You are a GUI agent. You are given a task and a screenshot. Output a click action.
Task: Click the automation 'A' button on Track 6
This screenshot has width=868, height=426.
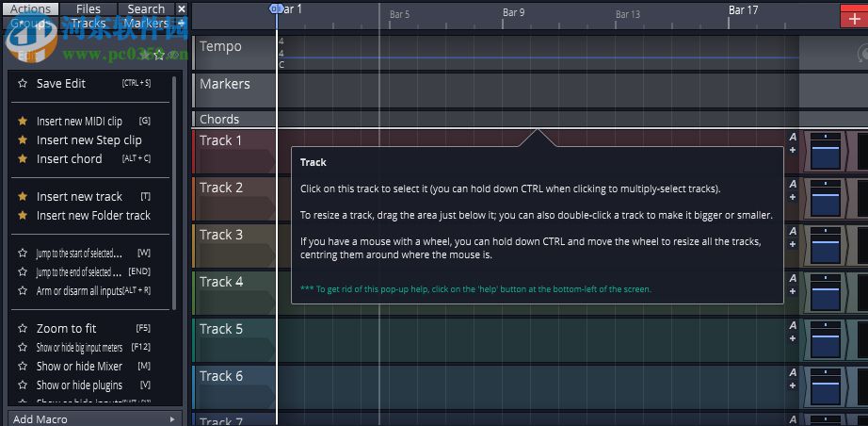pos(793,372)
